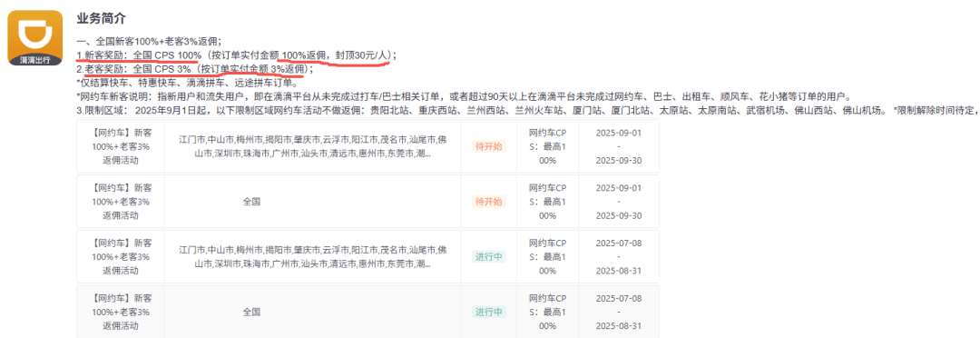
Task: Expand truncated city list in the 待开始 row
Action: 312,146
